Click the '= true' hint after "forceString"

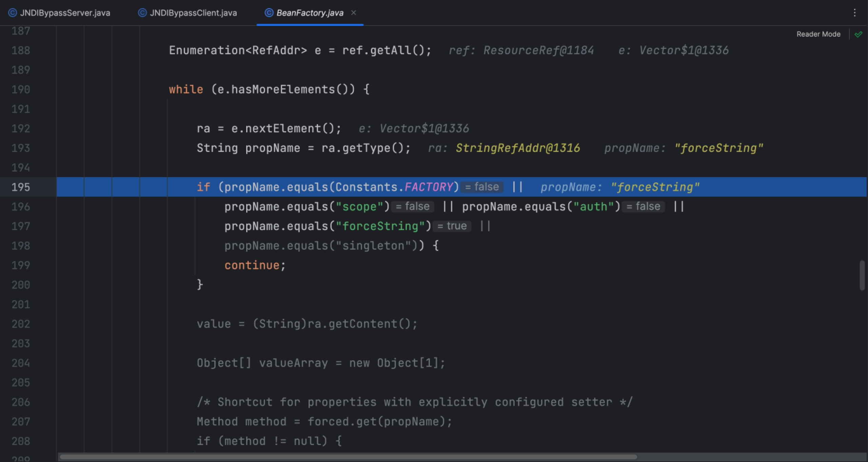pyautogui.click(x=452, y=226)
